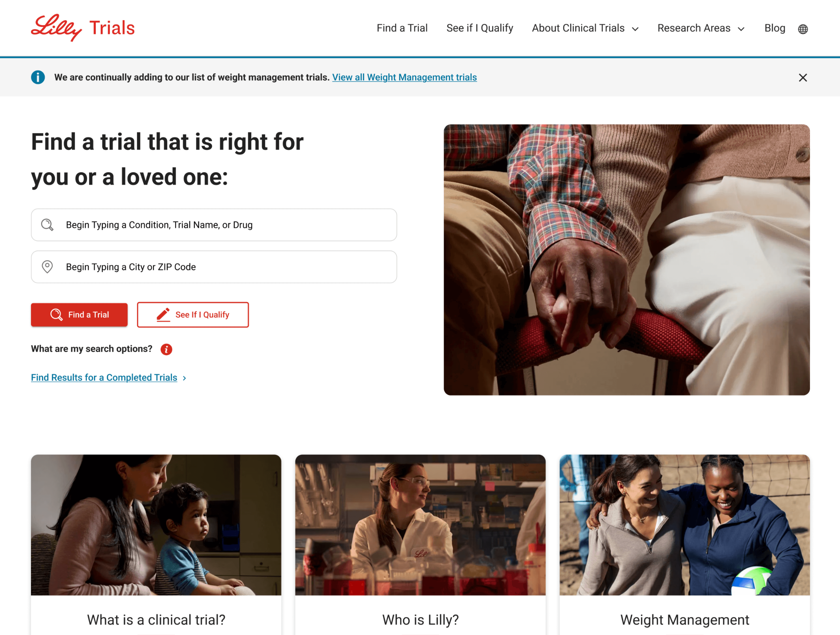Focus the condition, trial name, or drug field
The width and height of the screenshot is (840, 635).
click(214, 225)
